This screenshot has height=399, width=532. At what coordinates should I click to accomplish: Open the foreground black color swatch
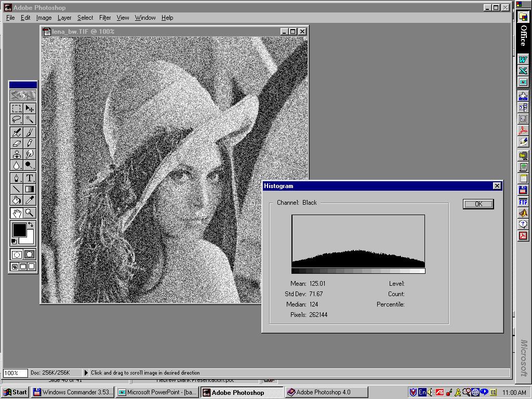tap(19, 230)
